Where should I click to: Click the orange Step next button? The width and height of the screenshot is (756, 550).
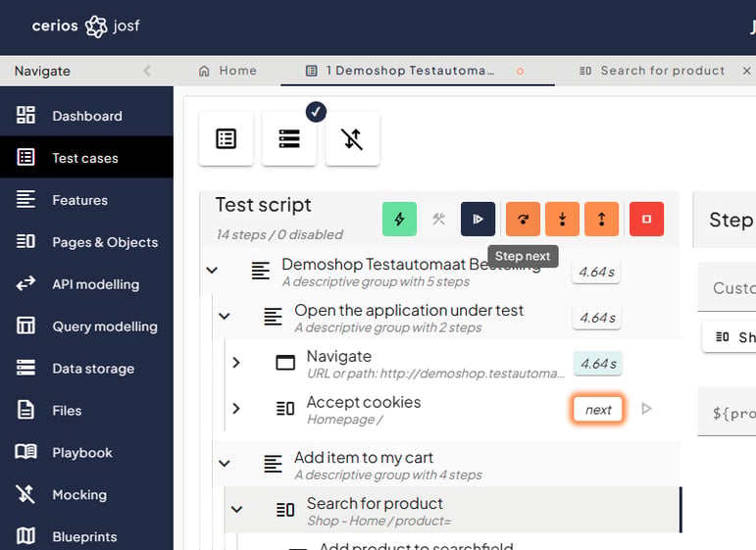click(x=524, y=220)
